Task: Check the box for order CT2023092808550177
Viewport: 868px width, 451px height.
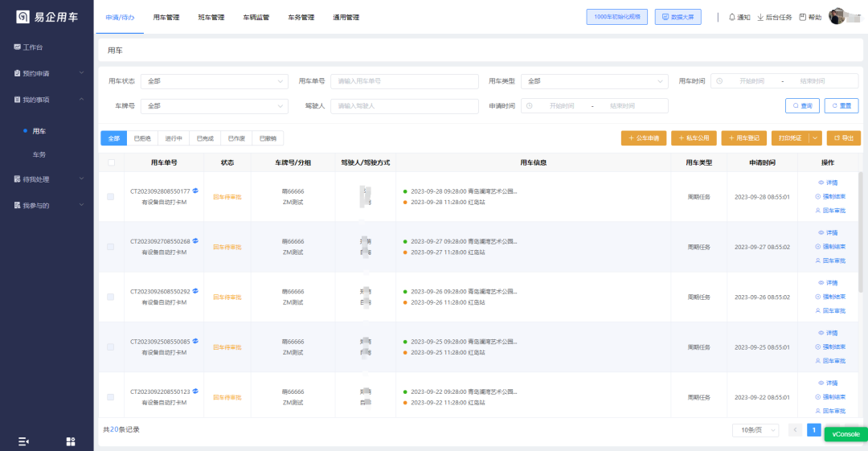Action: [x=111, y=197]
